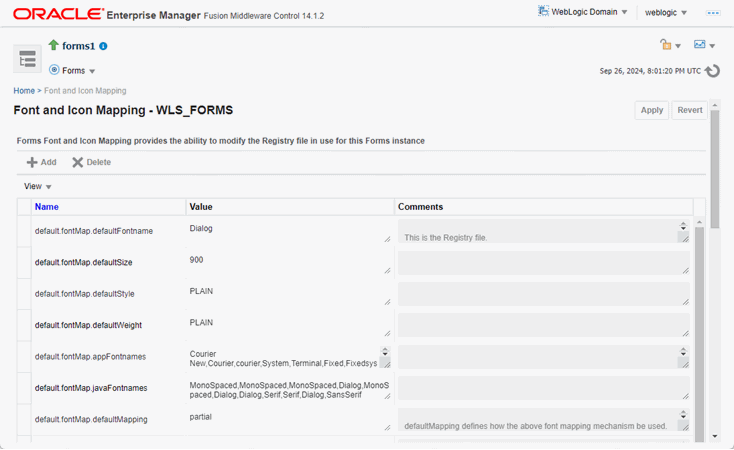Click the three-dots more options icon
The image size is (734, 450).
(713, 13)
